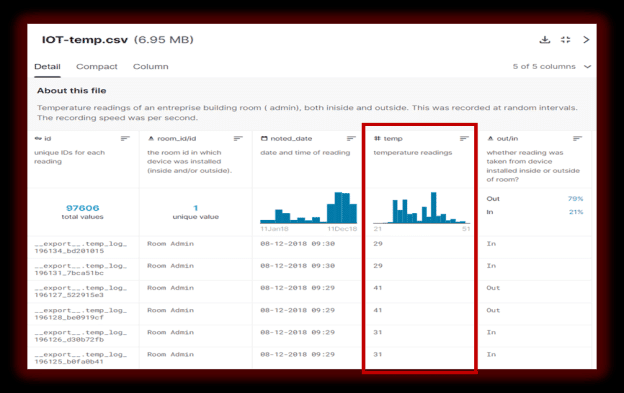The height and width of the screenshot is (393, 624).
Task: Click temp value 41 in 196127 row
Action: coord(378,288)
